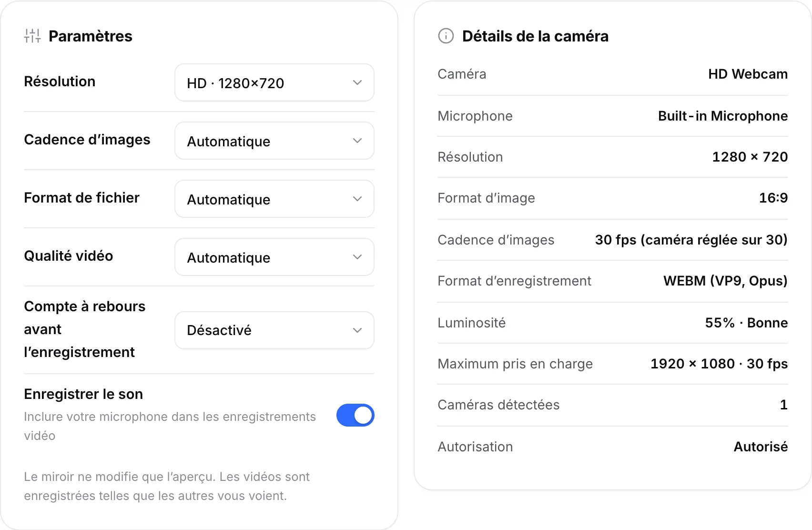Open the Cadence d'images dropdown
Image resolution: width=812 pixels, height=530 pixels.
[274, 141]
